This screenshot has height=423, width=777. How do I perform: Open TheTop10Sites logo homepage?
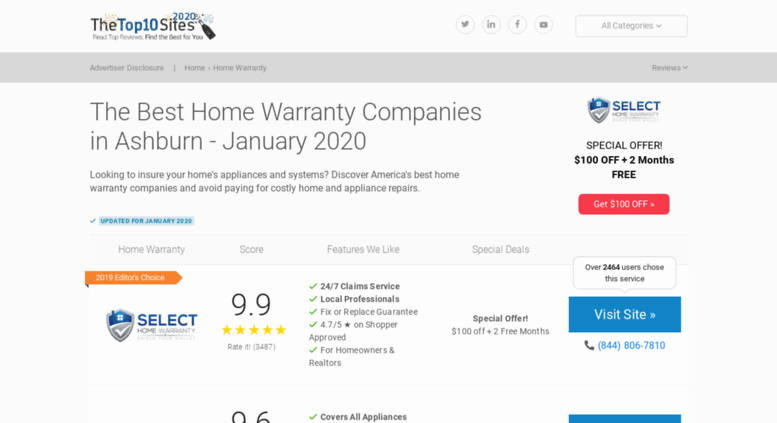153,27
